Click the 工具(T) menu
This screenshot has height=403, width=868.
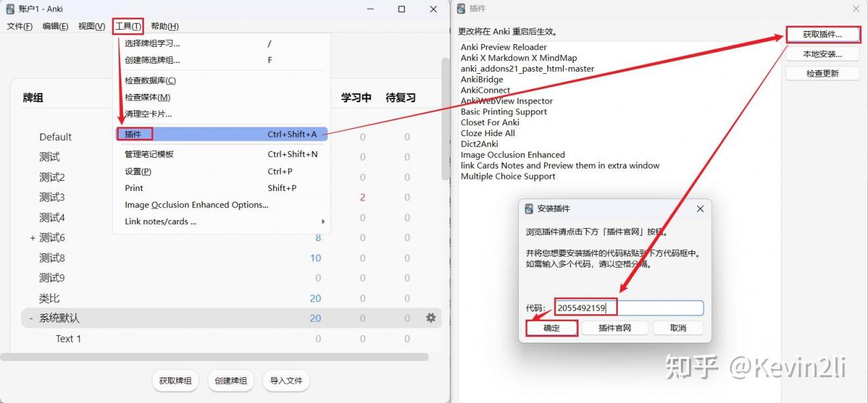[128, 26]
